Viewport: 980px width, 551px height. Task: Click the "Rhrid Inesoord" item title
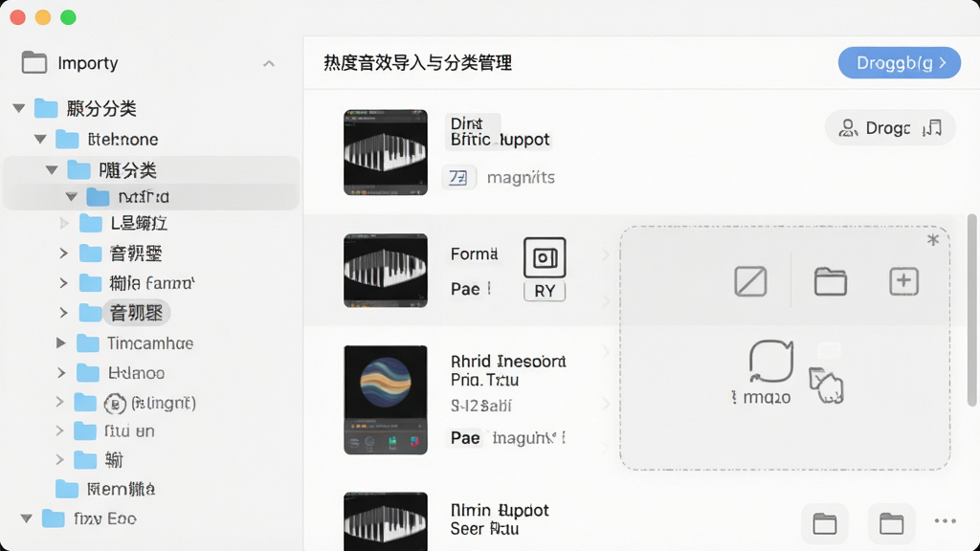coord(508,361)
